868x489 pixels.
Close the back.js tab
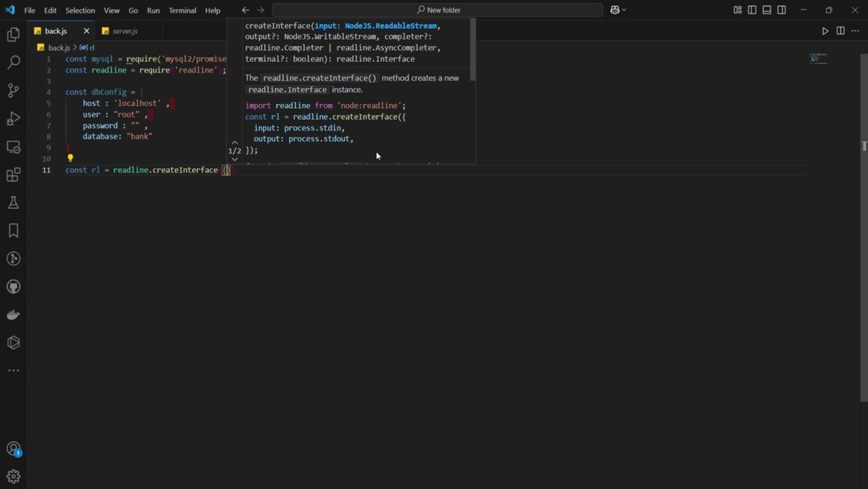(x=86, y=31)
